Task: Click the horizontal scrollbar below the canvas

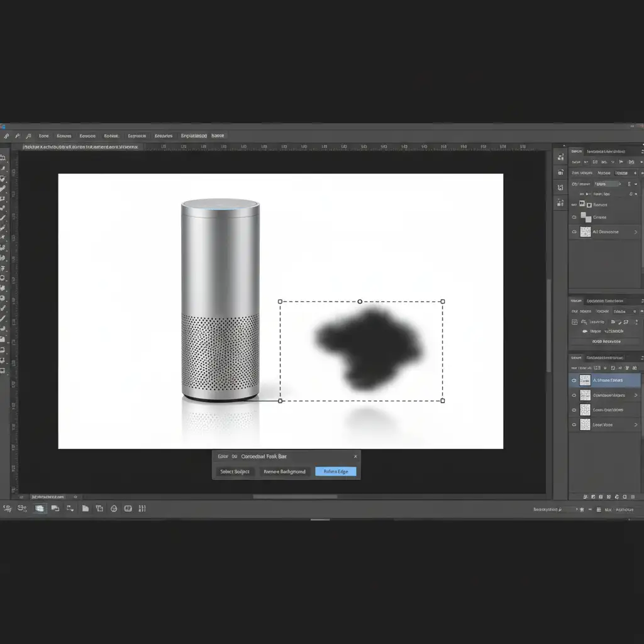Action: coord(295,497)
